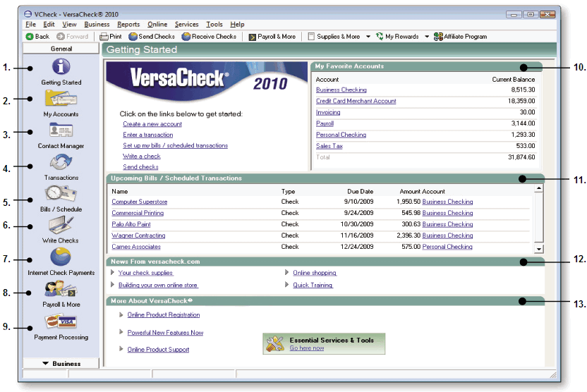Open the Contact Manager sidebar icon
587x392 pixels.
pyautogui.click(x=61, y=130)
